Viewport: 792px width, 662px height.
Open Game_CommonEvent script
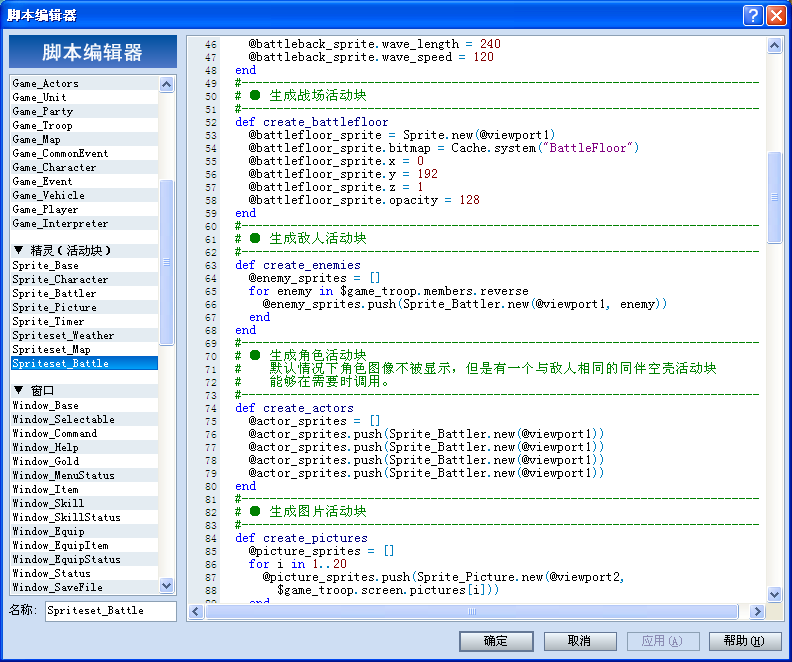(84, 154)
